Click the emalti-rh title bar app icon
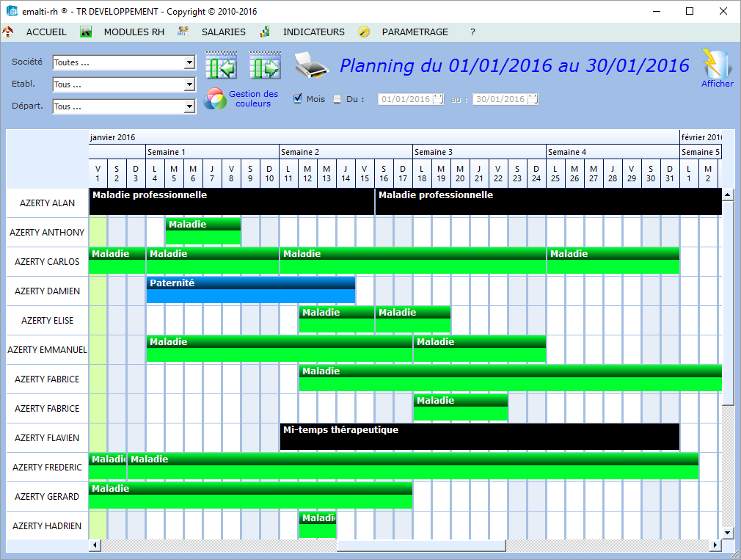The height and width of the screenshot is (560, 741). pyautogui.click(x=12, y=11)
